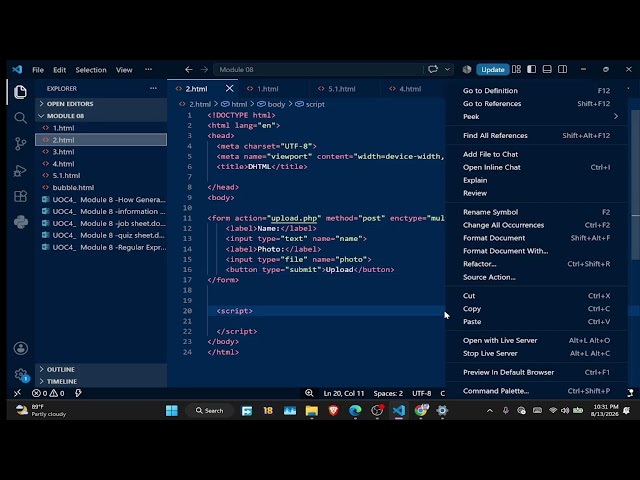
Task: Click the script breadcrumb item
Action: (x=310, y=104)
